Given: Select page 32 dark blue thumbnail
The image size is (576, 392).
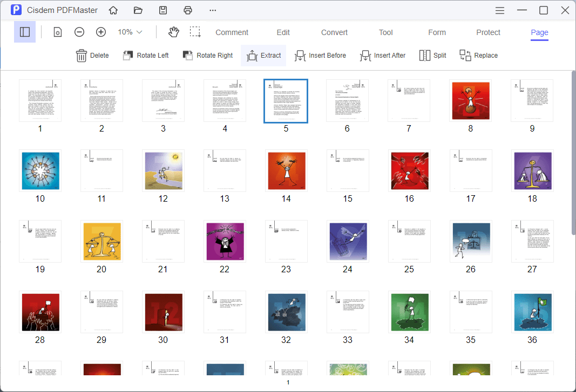Looking at the screenshot, I should point(287,312).
